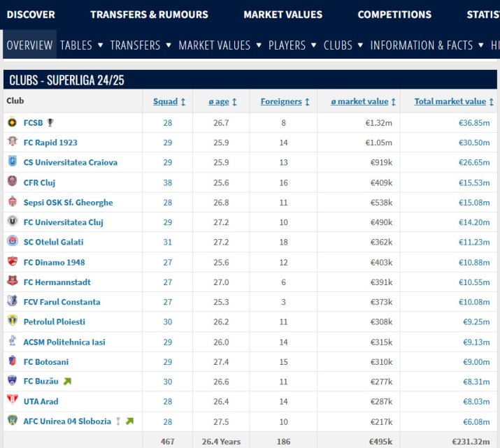Click the champion trophy icon next to FCSB
The image size is (500, 448).
(x=50, y=123)
